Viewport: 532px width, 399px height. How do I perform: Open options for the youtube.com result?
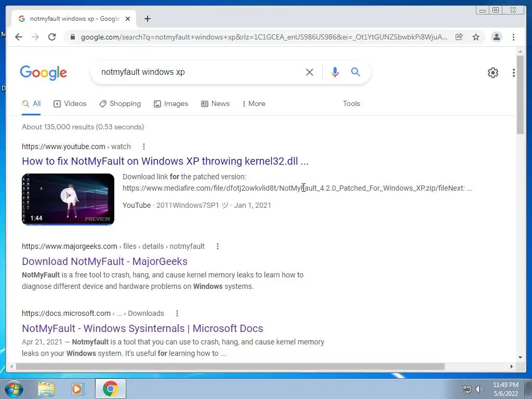[x=144, y=147]
